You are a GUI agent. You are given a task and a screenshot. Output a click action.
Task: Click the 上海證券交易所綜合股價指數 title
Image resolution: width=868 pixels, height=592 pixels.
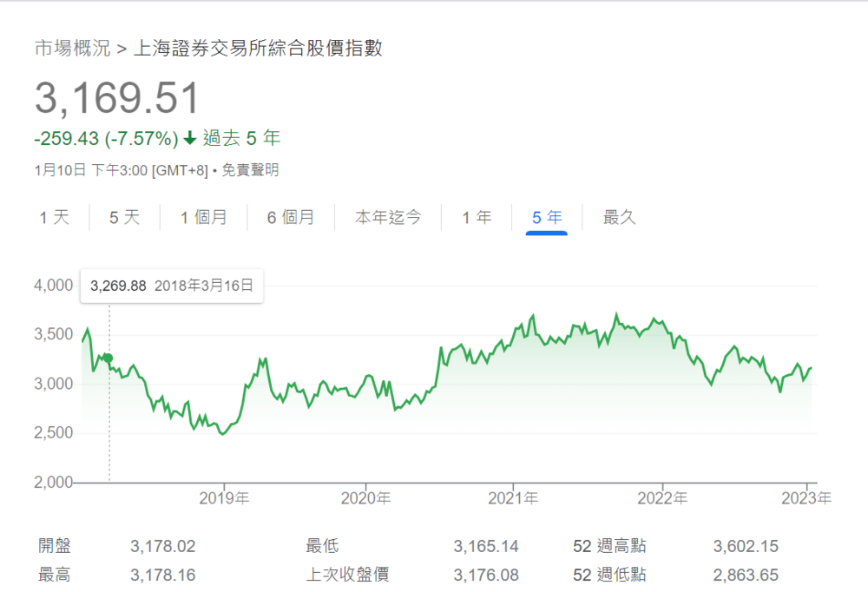pos(258,49)
